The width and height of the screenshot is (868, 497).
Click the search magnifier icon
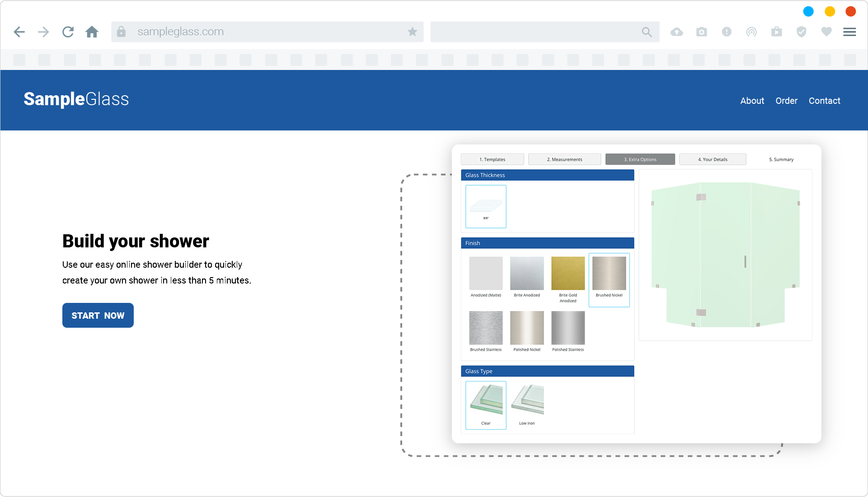coord(647,32)
